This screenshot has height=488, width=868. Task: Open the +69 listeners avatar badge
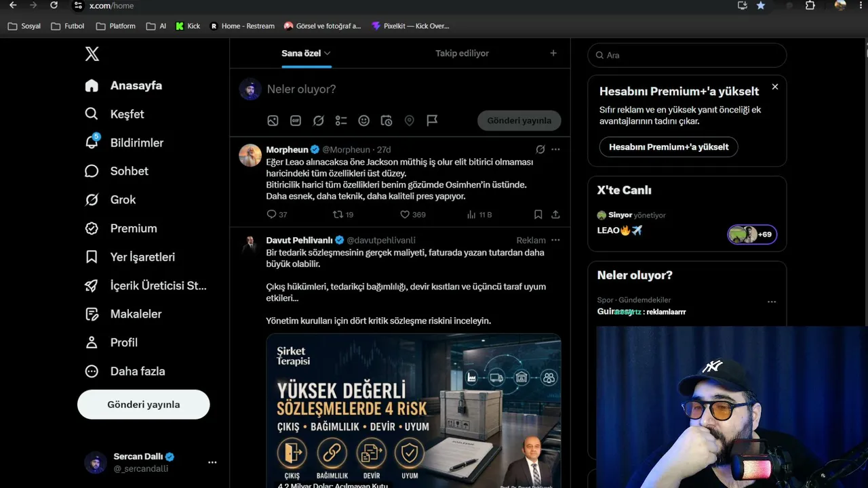[x=752, y=235]
